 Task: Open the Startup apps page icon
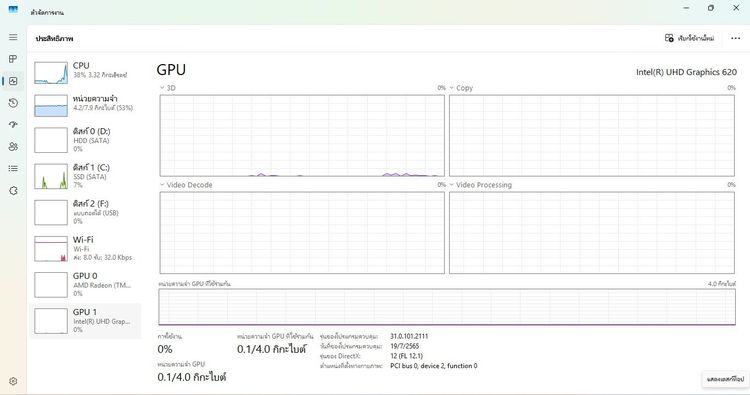click(13, 125)
